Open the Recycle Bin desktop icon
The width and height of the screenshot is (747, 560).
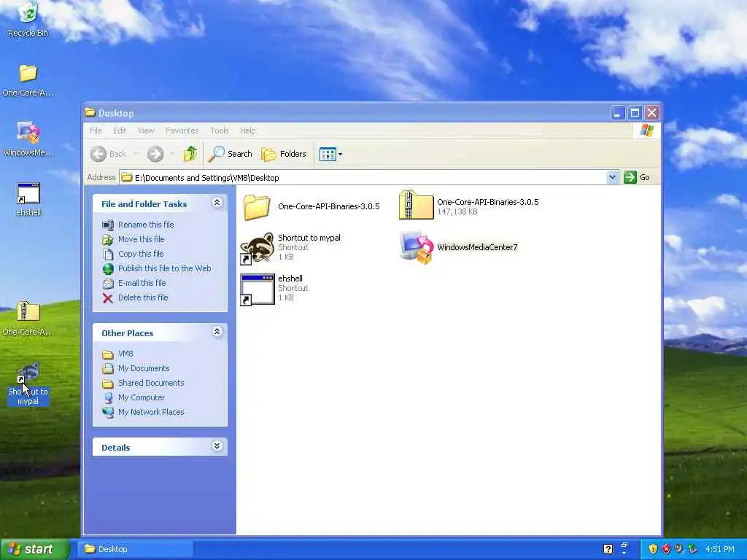coord(28,20)
